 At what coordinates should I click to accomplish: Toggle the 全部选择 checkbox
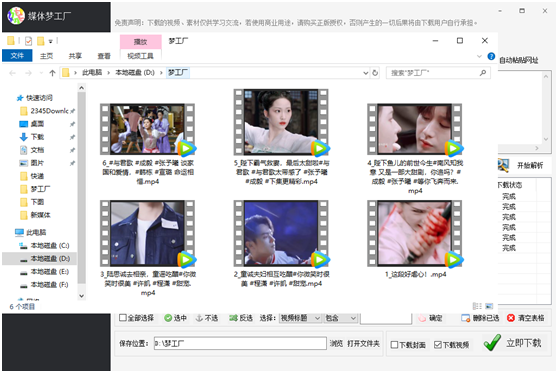(x=123, y=317)
